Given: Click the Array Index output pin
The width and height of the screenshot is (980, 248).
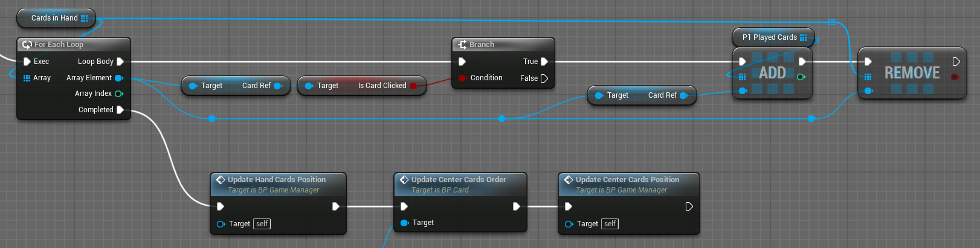Looking at the screenshot, I should 119,94.
